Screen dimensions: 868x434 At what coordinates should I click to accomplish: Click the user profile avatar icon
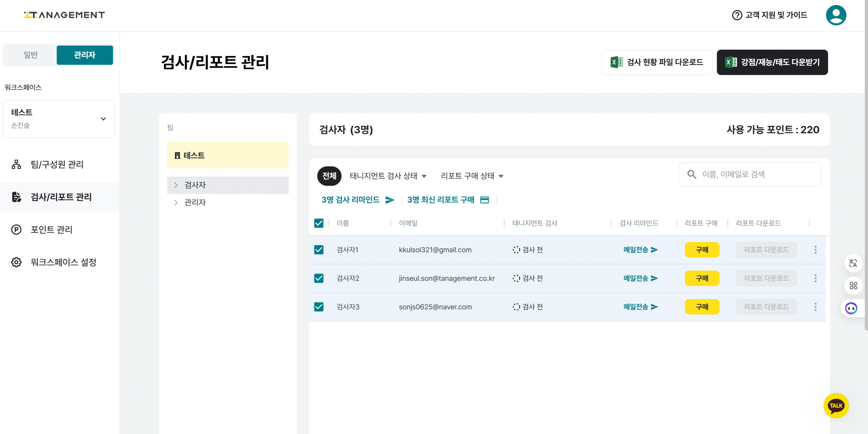point(835,15)
